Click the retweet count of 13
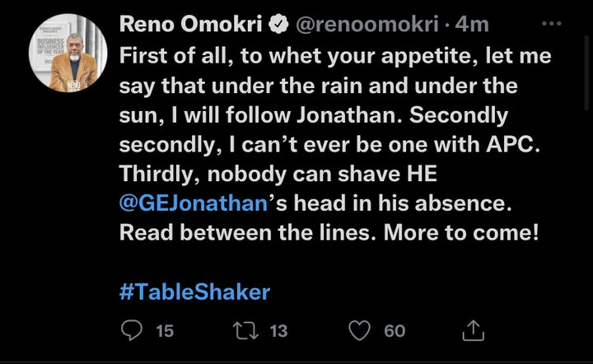This screenshot has width=593, height=364. coord(278,330)
